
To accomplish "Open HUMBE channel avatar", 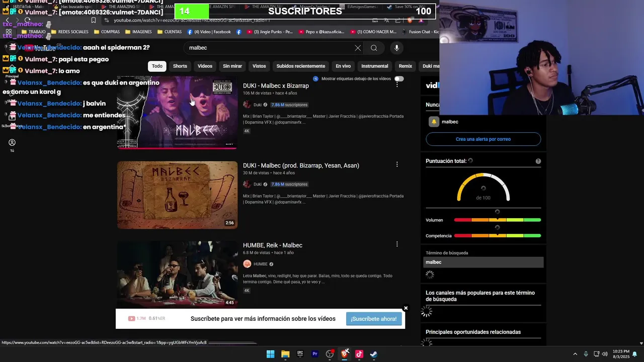I will [247, 264].
